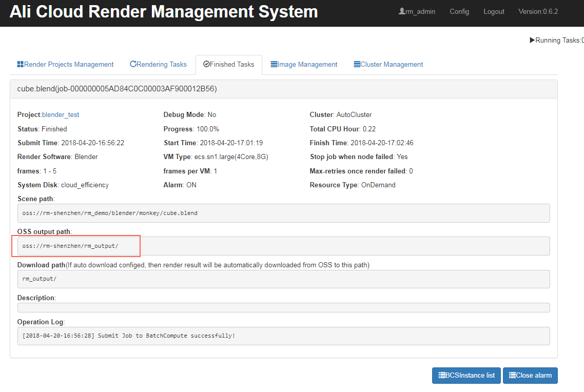The width and height of the screenshot is (584, 392).
Task: Click the frames per VM value
Action: [x=215, y=171]
